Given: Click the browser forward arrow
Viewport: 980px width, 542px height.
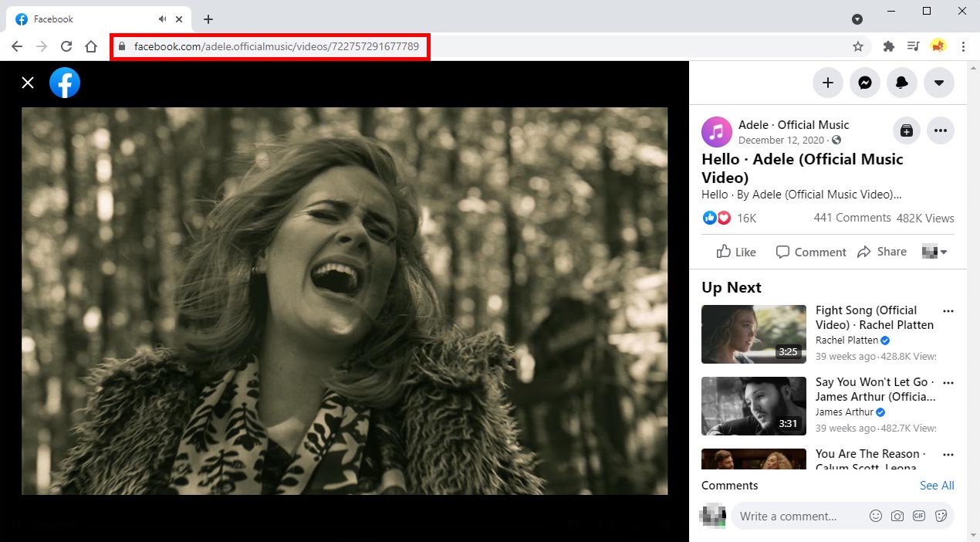Looking at the screenshot, I should [42, 46].
